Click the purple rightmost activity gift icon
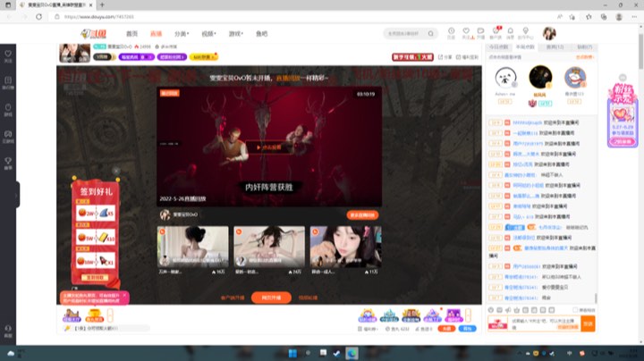The height and width of the screenshot is (361, 644). (x=453, y=315)
